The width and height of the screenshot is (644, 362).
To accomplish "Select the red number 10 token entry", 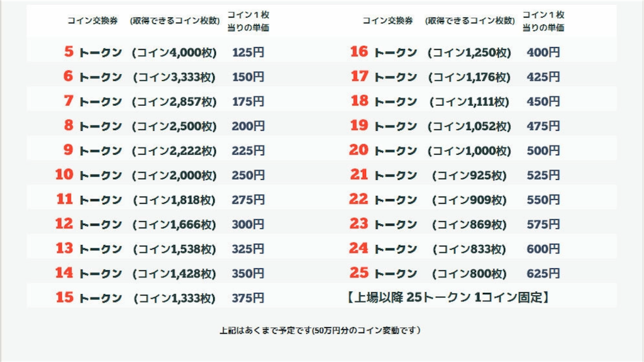I will click(x=64, y=175).
